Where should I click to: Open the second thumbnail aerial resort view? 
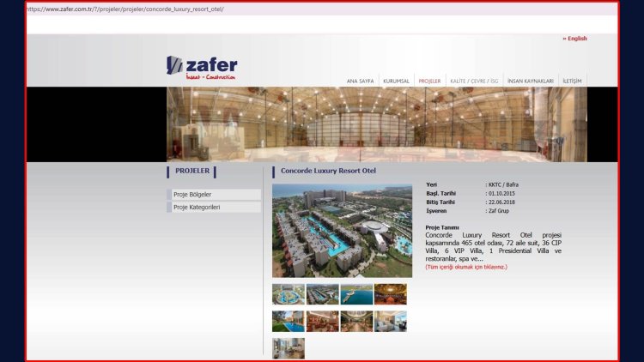[x=322, y=294]
